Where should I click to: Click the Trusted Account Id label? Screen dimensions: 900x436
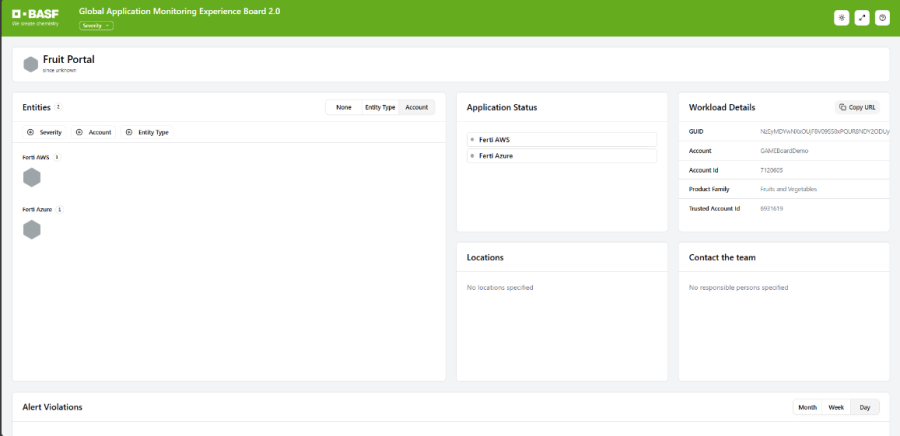tap(715, 208)
